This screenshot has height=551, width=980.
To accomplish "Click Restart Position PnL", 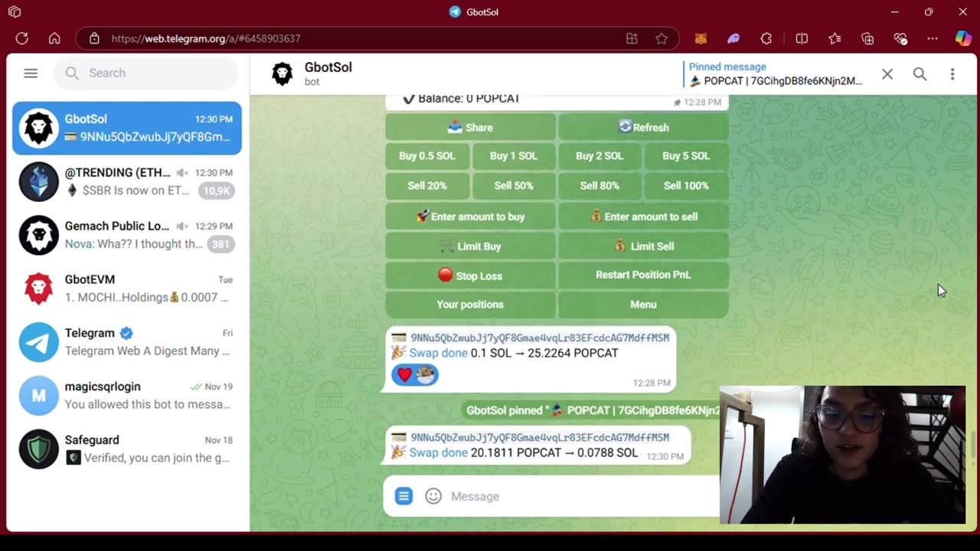I will (643, 275).
